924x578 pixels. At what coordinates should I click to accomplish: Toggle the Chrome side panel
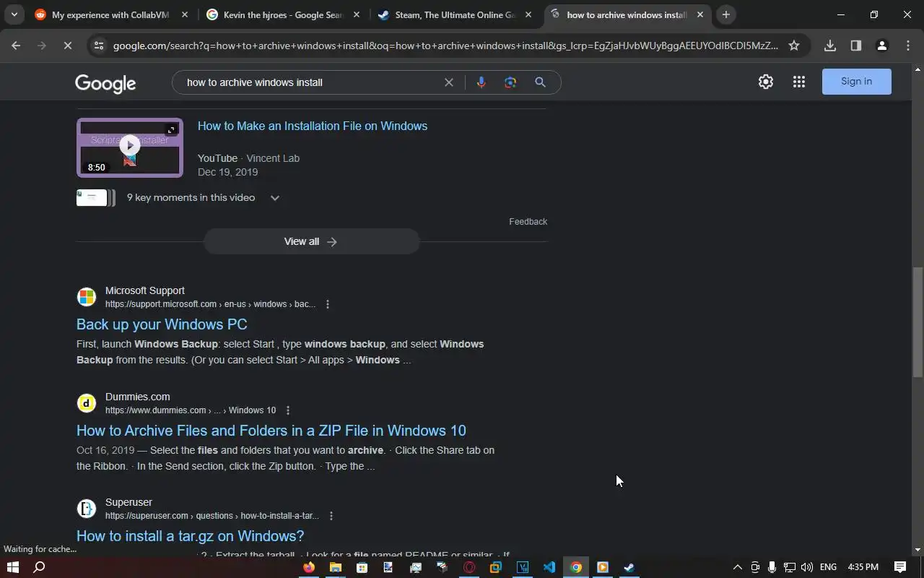(856, 46)
